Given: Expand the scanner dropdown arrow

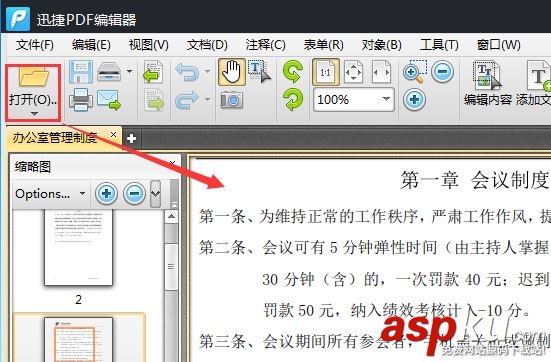Looking at the screenshot, I should 130,71.
